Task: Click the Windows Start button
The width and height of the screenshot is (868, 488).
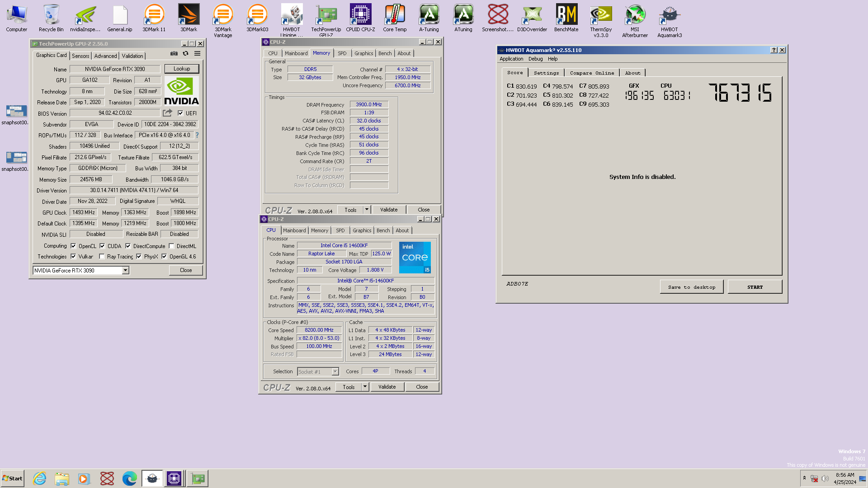Action: click(12, 478)
